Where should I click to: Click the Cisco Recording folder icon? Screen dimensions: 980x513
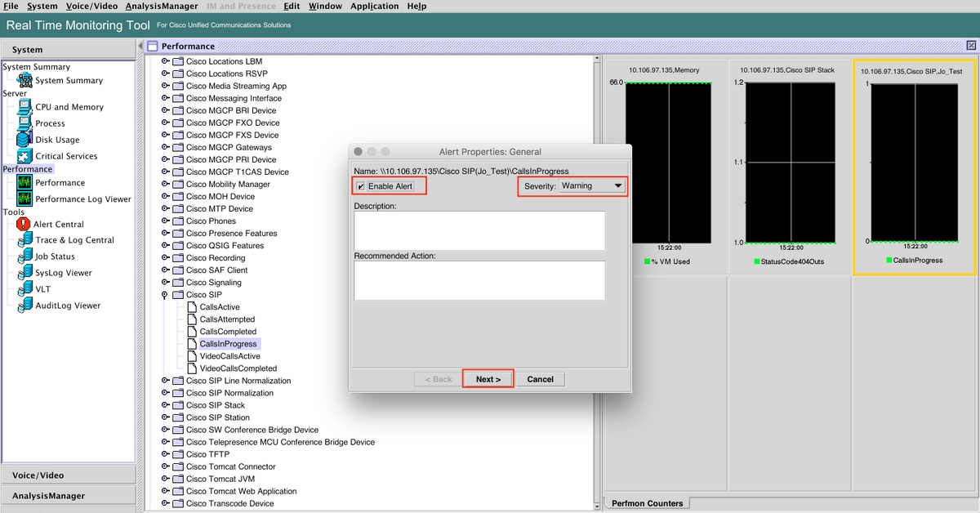(x=177, y=257)
